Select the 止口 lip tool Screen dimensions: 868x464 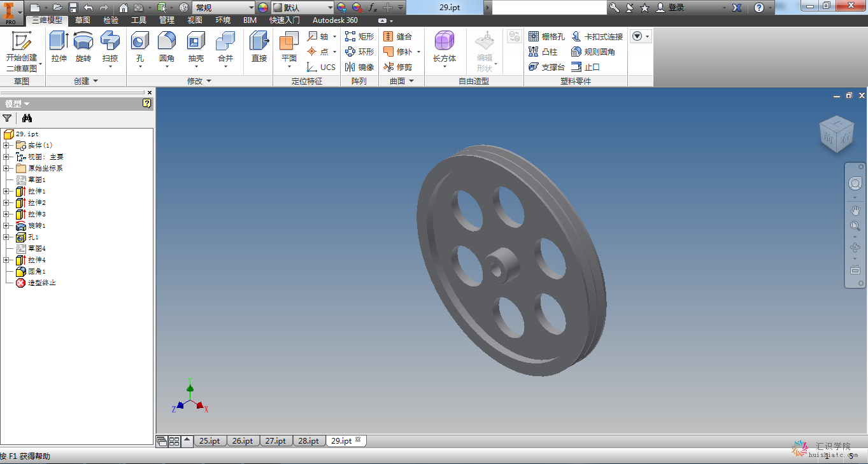(x=585, y=67)
